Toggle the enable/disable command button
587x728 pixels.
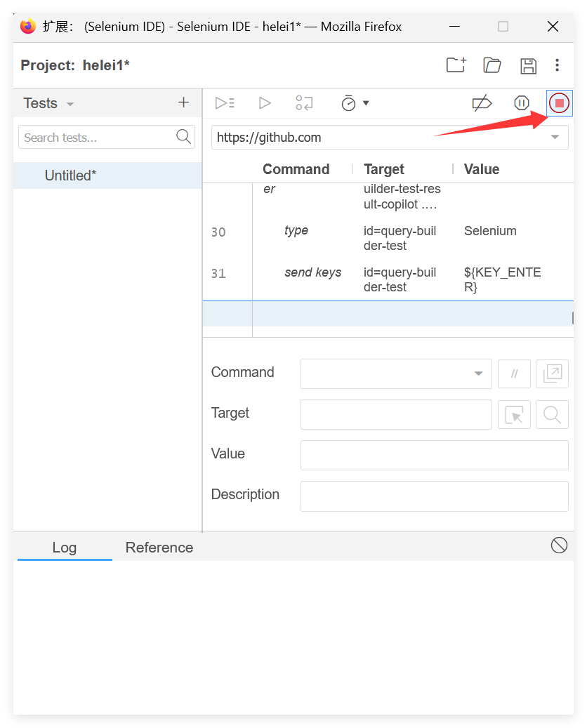pos(514,373)
